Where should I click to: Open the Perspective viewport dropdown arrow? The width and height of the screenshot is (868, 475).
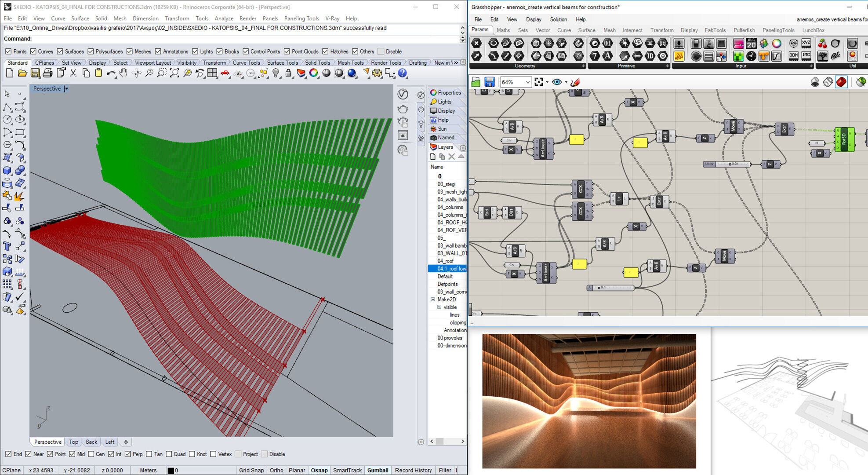66,89
